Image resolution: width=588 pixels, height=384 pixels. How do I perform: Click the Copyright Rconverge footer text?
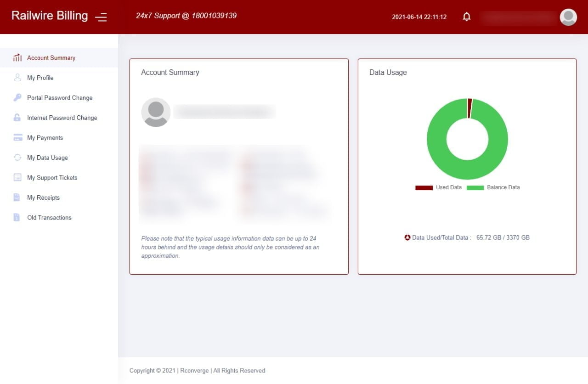[197, 371]
